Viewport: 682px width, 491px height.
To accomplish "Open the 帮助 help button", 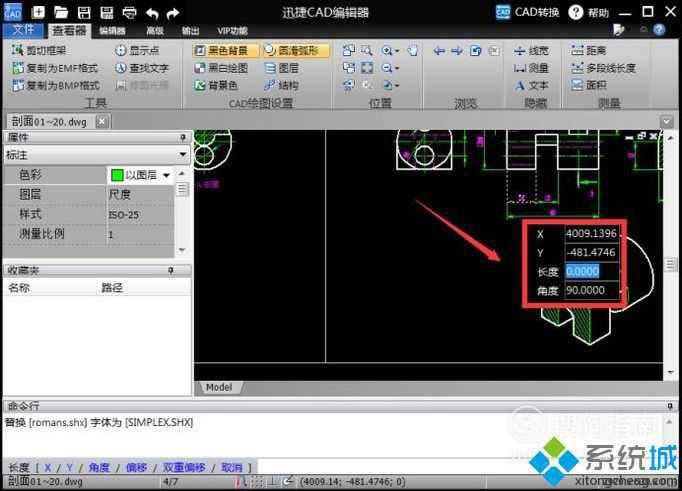I will (x=588, y=13).
